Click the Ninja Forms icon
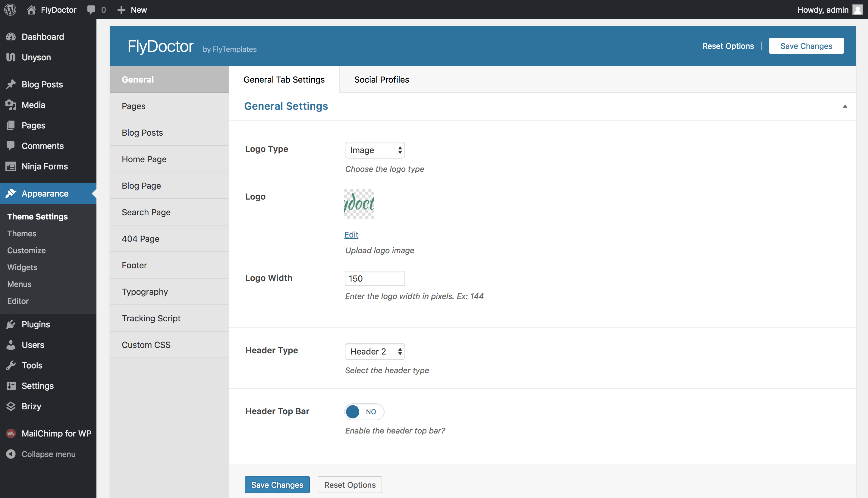The height and width of the screenshot is (498, 868). [11, 166]
